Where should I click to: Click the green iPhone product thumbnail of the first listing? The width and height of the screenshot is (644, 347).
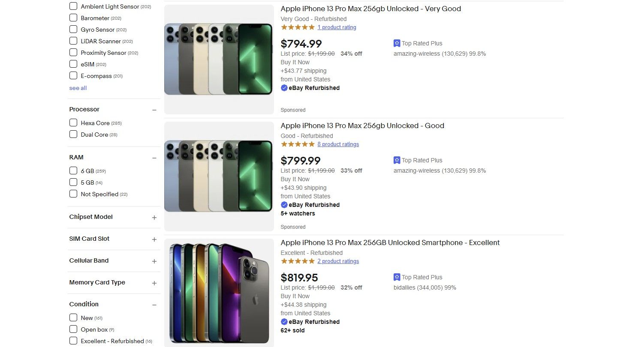tap(219, 59)
